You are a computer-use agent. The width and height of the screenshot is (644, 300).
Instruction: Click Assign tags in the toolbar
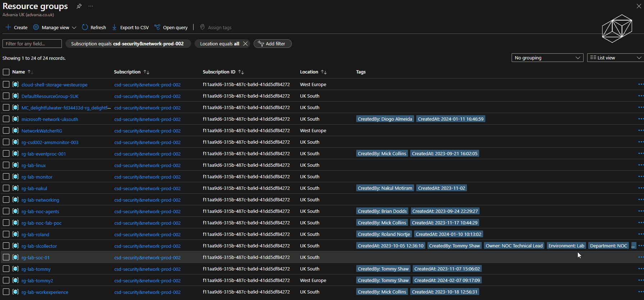pyautogui.click(x=216, y=27)
